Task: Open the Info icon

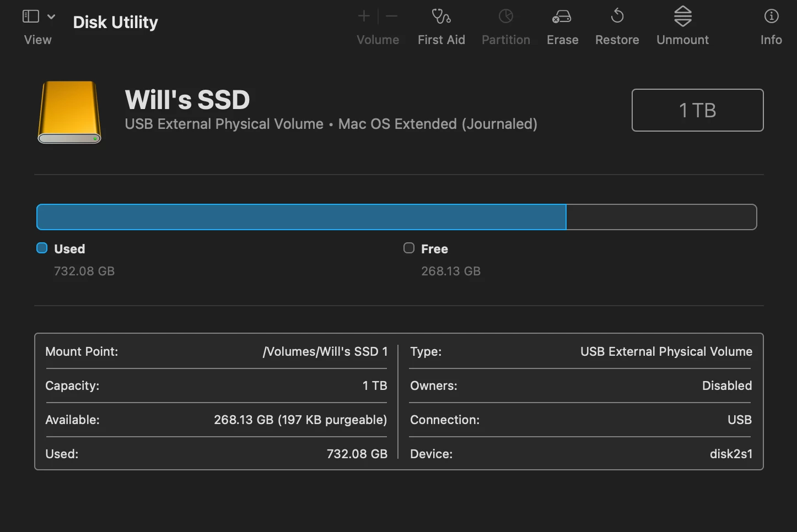Action: click(x=771, y=17)
